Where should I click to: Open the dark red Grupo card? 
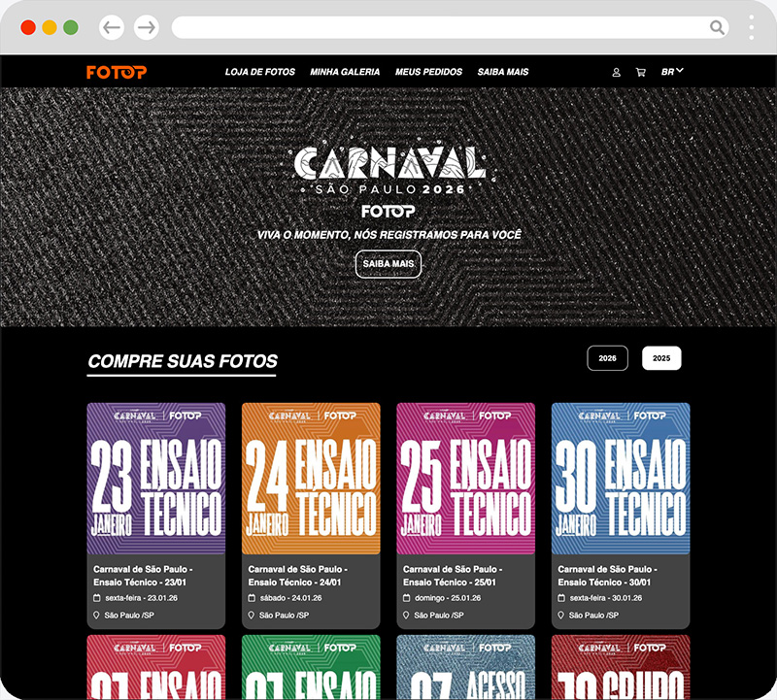(x=621, y=667)
